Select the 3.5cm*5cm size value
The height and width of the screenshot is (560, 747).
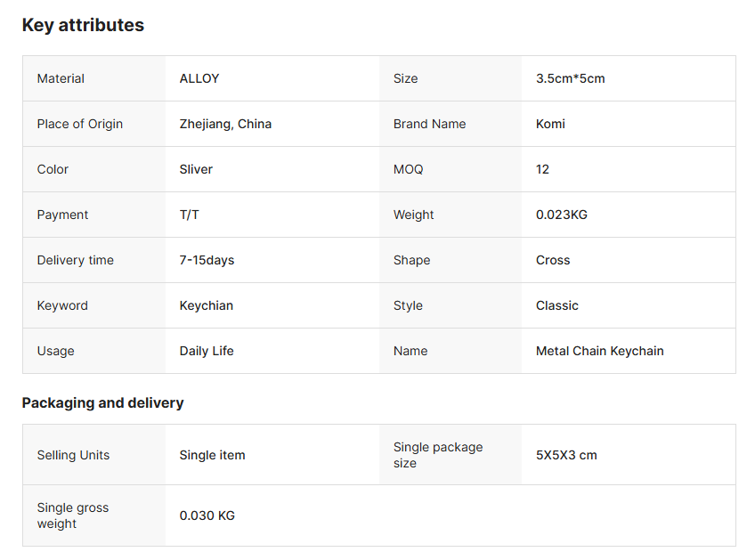(x=570, y=78)
